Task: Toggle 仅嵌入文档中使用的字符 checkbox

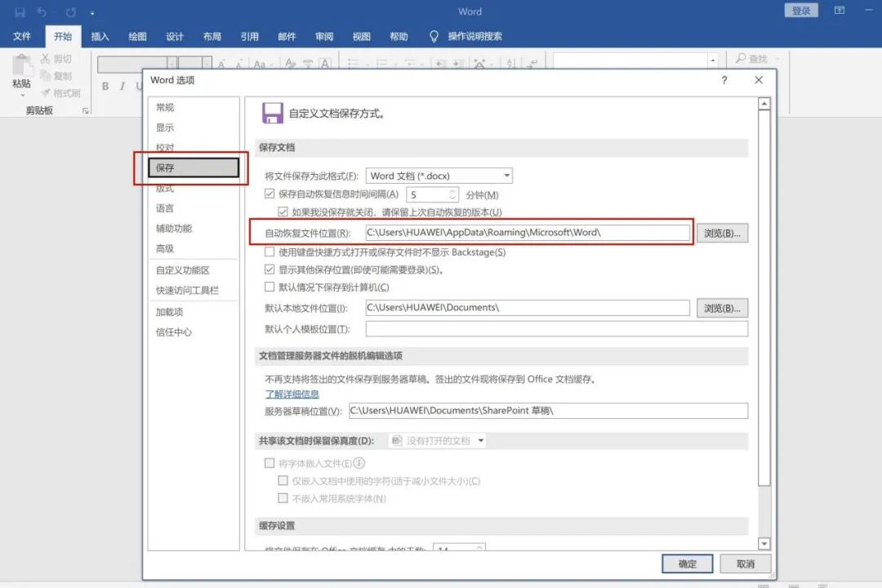Action: tap(283, 480)
